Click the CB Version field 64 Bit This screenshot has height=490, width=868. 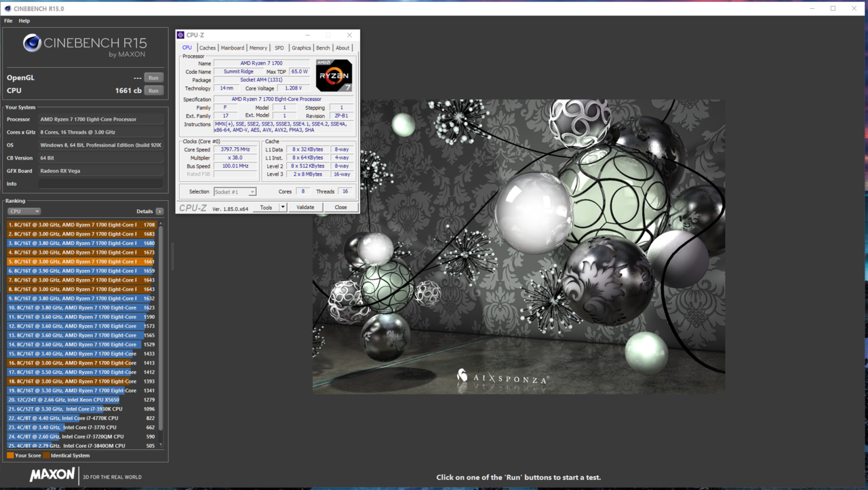[100, 158]
